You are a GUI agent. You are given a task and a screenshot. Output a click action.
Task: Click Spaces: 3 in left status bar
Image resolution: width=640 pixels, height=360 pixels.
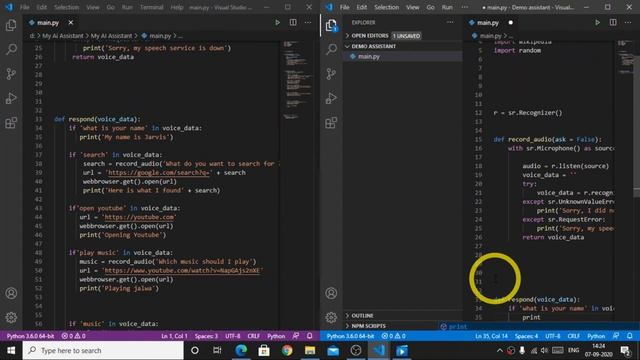point(206,336)
